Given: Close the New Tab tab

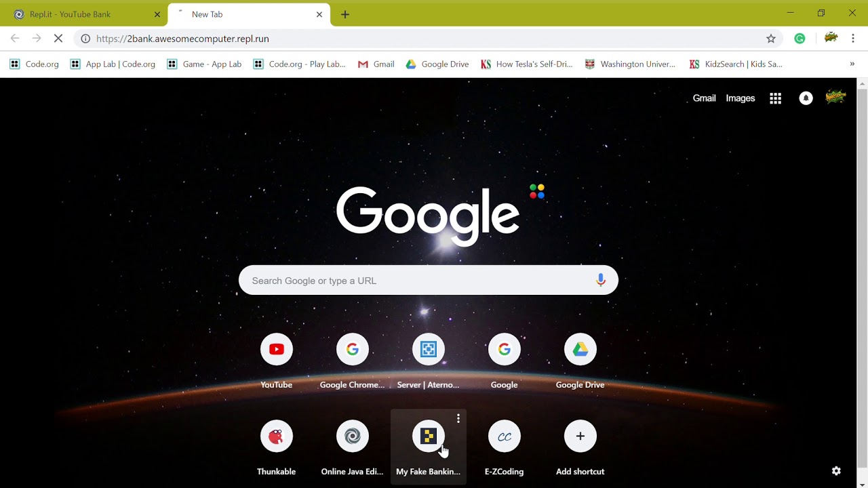Looking at the screenshot, I should coord(319,14).
